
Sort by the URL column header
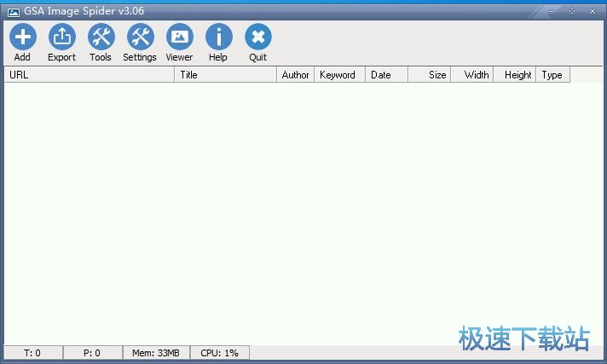(x=89, y=75)
